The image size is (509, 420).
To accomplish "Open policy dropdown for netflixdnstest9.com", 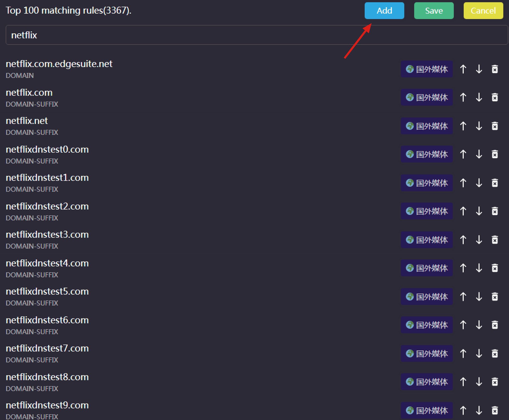I will (427, 410).
